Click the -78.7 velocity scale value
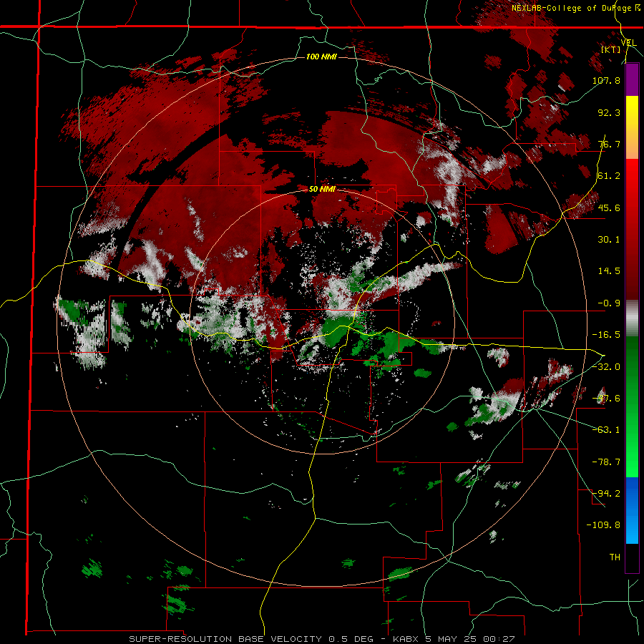 [606, 462]
